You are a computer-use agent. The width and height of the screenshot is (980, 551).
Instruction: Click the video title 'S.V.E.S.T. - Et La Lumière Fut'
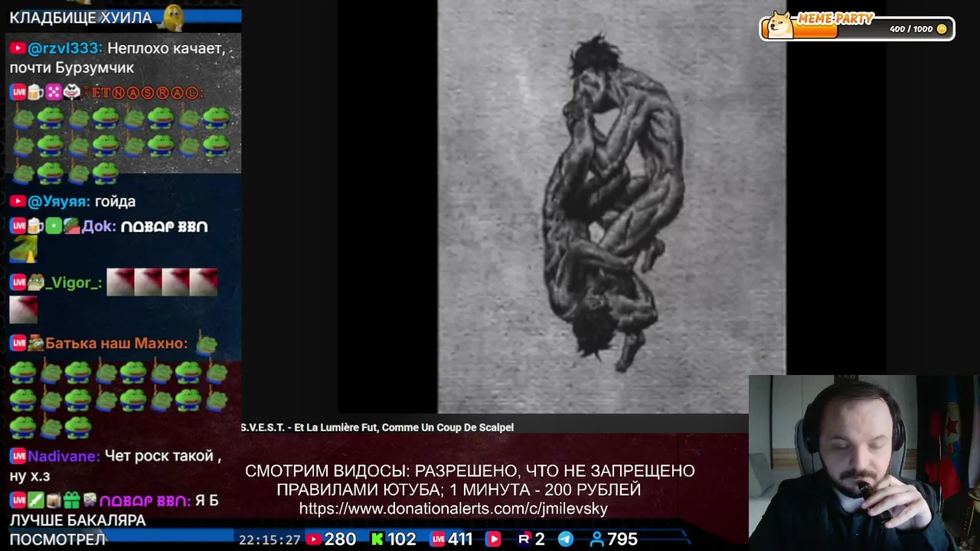point(377,428)
